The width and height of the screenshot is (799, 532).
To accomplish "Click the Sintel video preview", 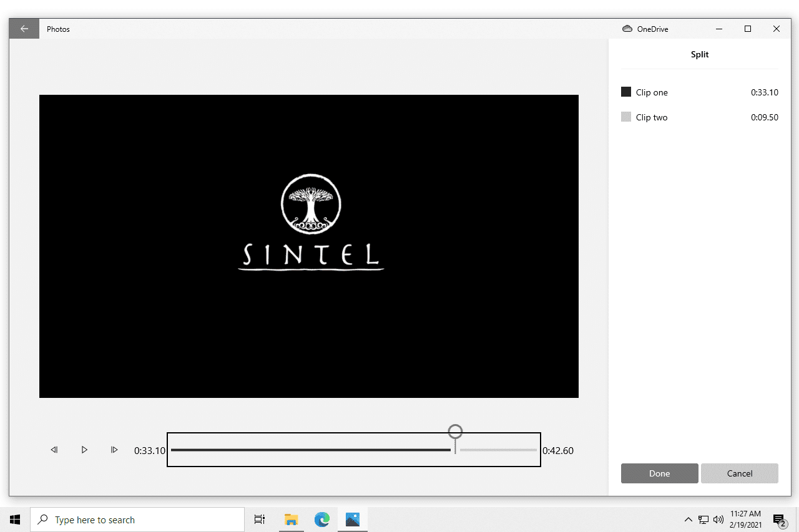I will click(x=309, y=246).
